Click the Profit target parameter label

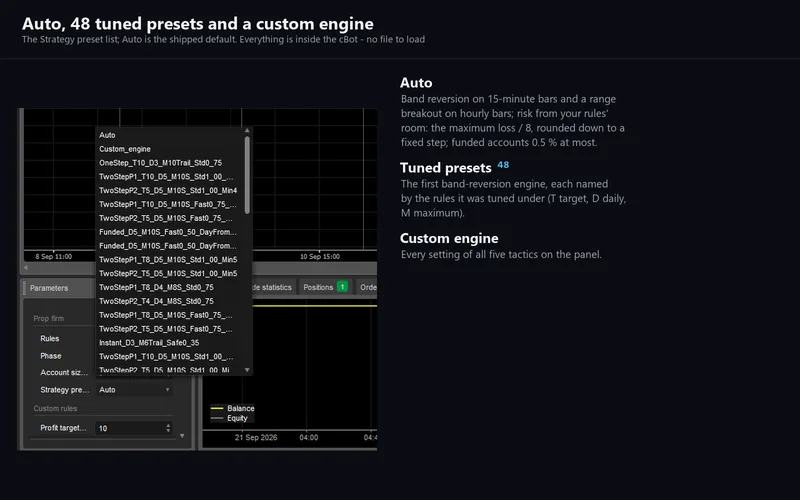[x=63, y=428]
